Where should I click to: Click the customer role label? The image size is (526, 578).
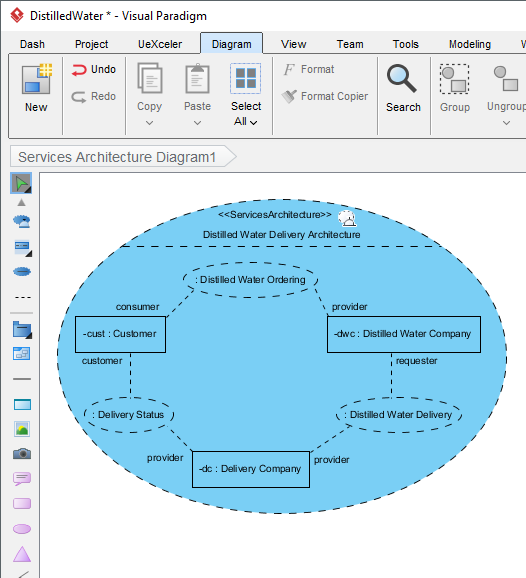[x=102, y=361]
